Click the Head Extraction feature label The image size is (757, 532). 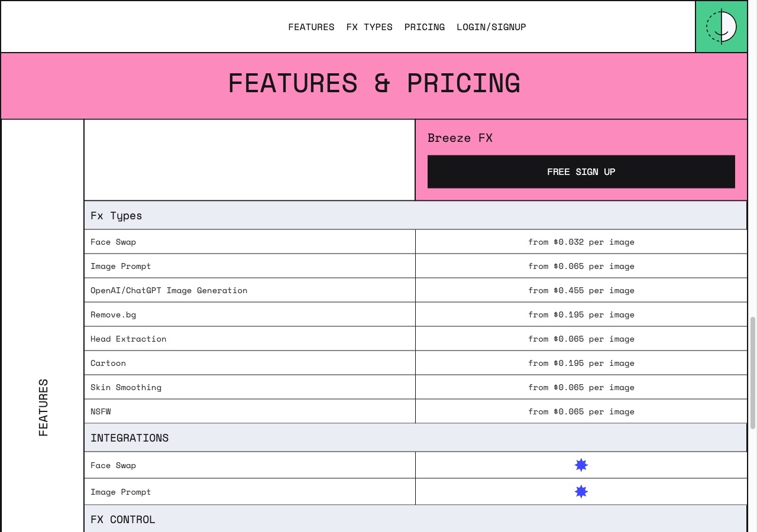128,339
